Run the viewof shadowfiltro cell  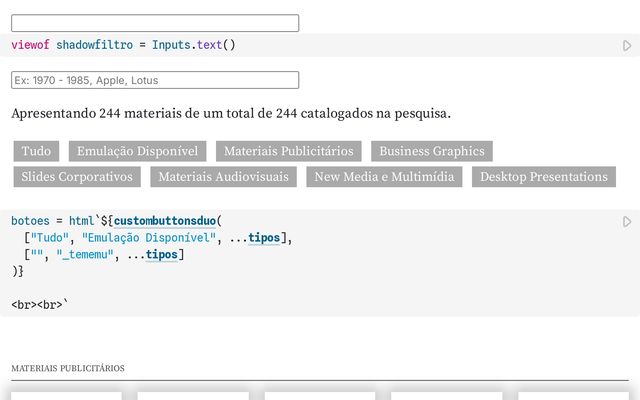pyautogui.click(x=627, y=46)
